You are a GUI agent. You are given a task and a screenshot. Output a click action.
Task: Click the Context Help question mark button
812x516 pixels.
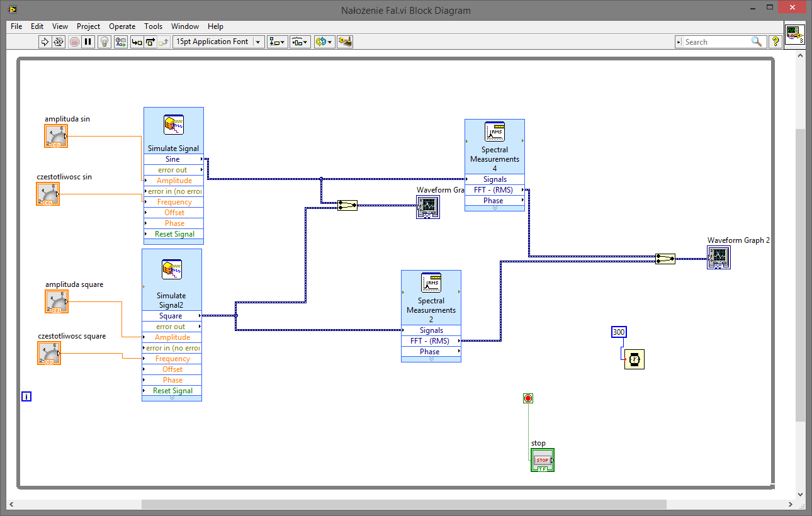(x=775, y=42)
